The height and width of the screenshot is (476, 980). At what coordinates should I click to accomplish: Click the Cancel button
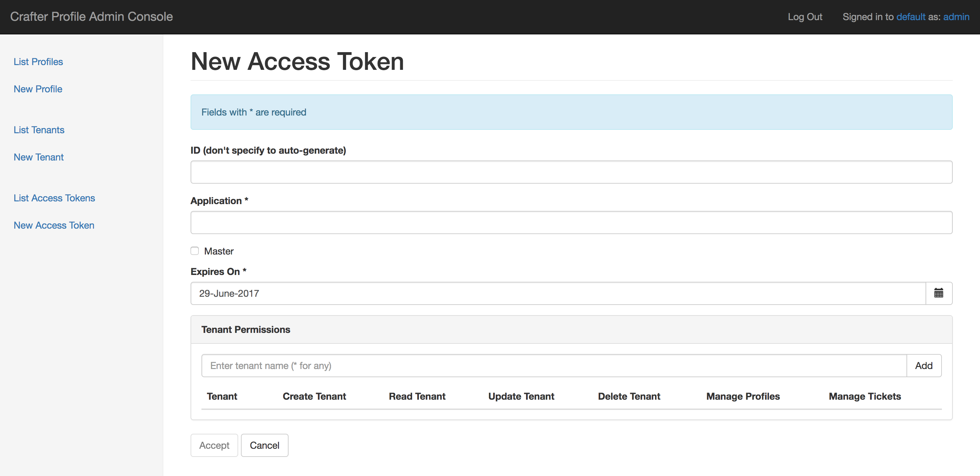tap(263, 445)
